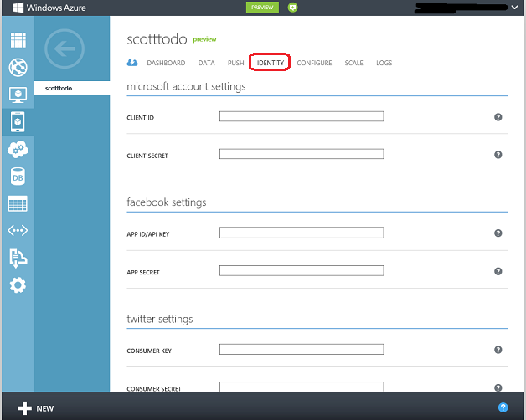Click the back arrow circle button
526x420 pixels.
pyautogui.click(x=64, y=49)
